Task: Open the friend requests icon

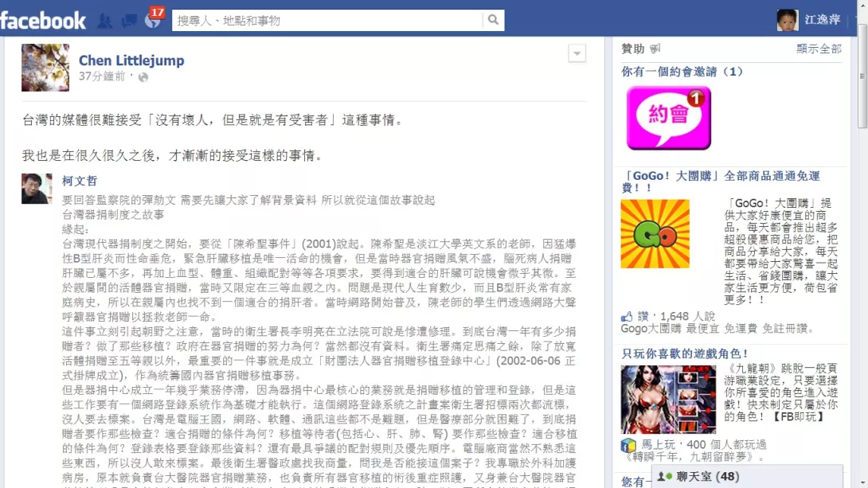Action: pyautogui.click(x=104, y=21)
